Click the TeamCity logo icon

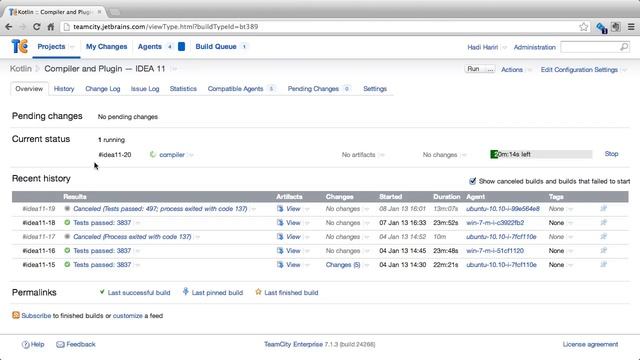tap(20, 47)
